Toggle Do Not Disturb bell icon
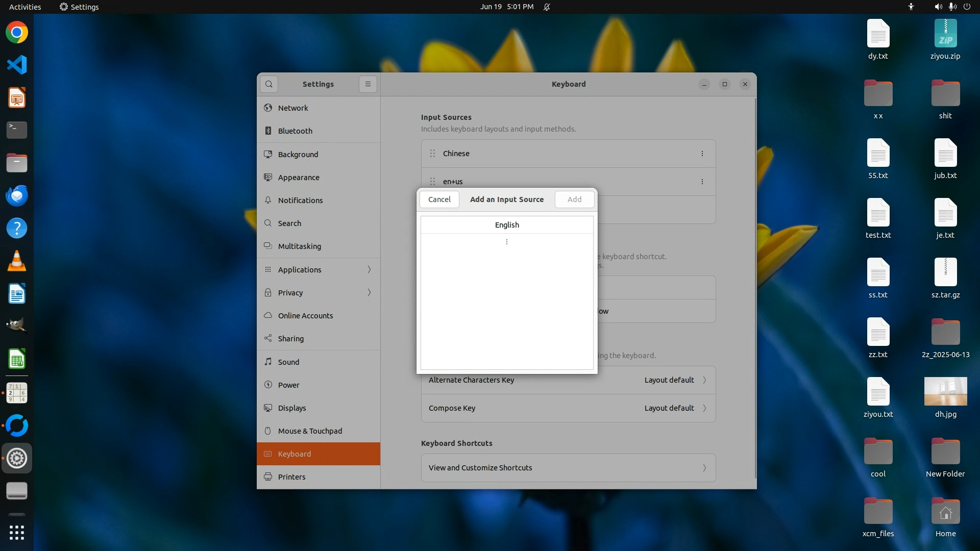 pos(547,7)
